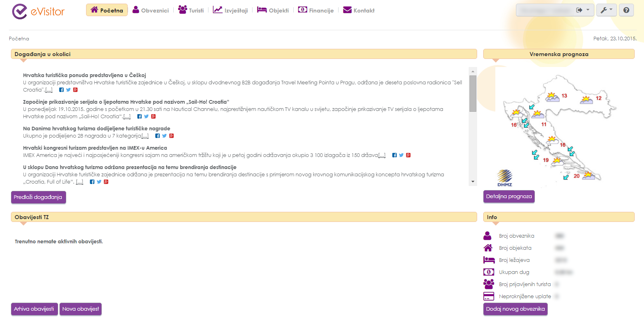Go to the Izvještaji menu
Screen dimensions: 644x322
tap(230, 10)
